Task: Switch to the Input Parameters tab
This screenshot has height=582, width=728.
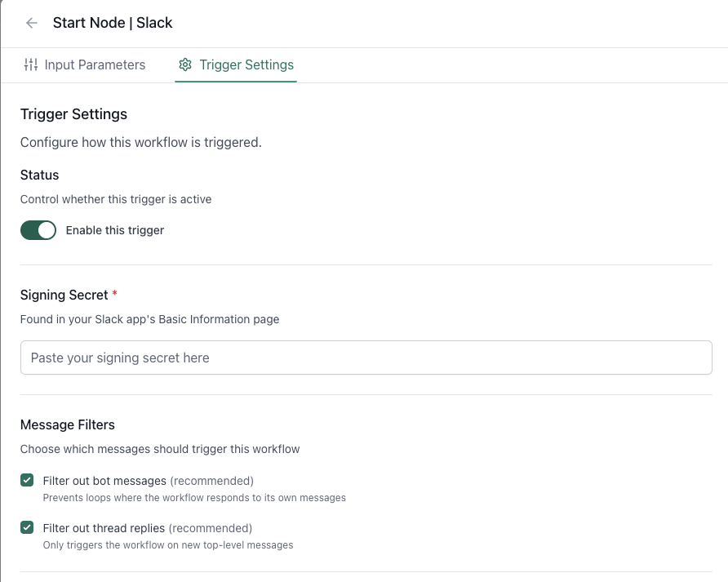Action: point(95,64)
